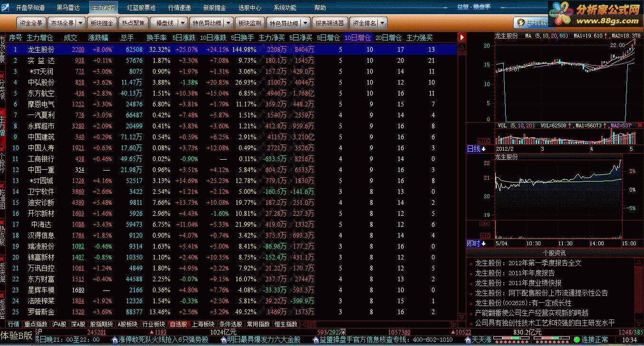Click 热点聚焦 toolbar button

click(x=134, y=23)
